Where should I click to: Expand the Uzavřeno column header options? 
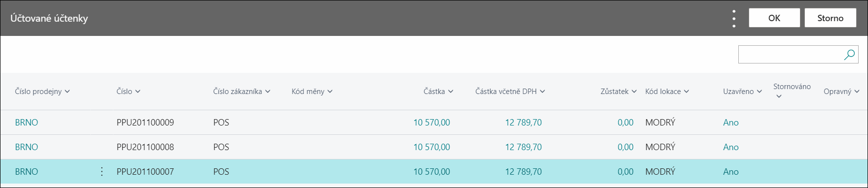click(759, 92)
